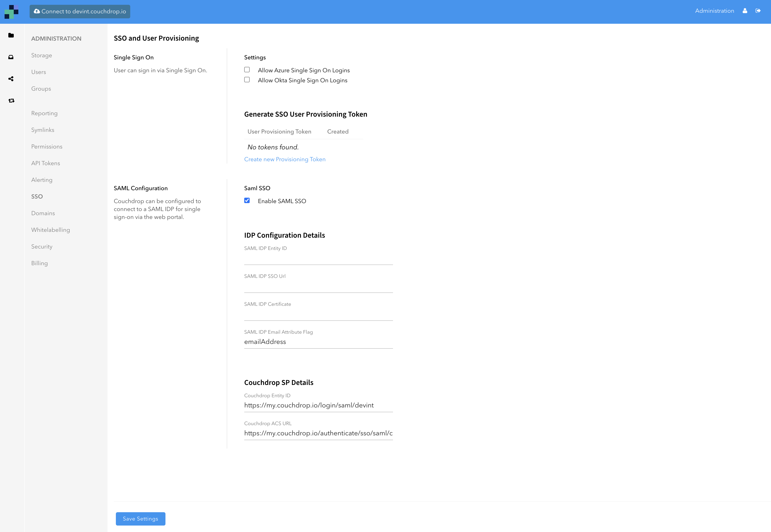771x532 pixels.
Task: Click 'No tokens found.' text
Action: (273, 147)
